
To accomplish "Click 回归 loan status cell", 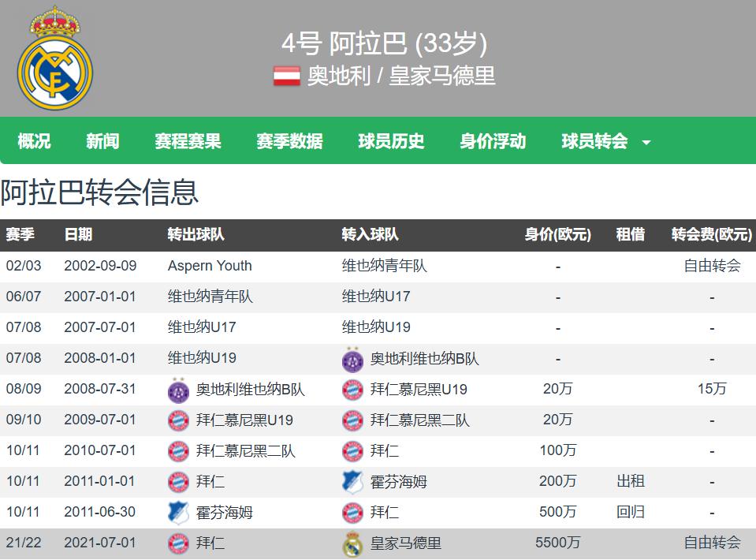I will pyautogui.click(x=630, y=512).
